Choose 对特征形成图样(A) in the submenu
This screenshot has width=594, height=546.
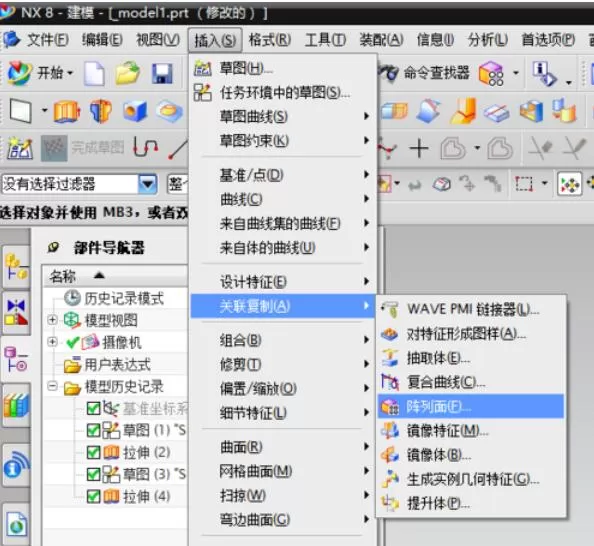tap(471, 334)
